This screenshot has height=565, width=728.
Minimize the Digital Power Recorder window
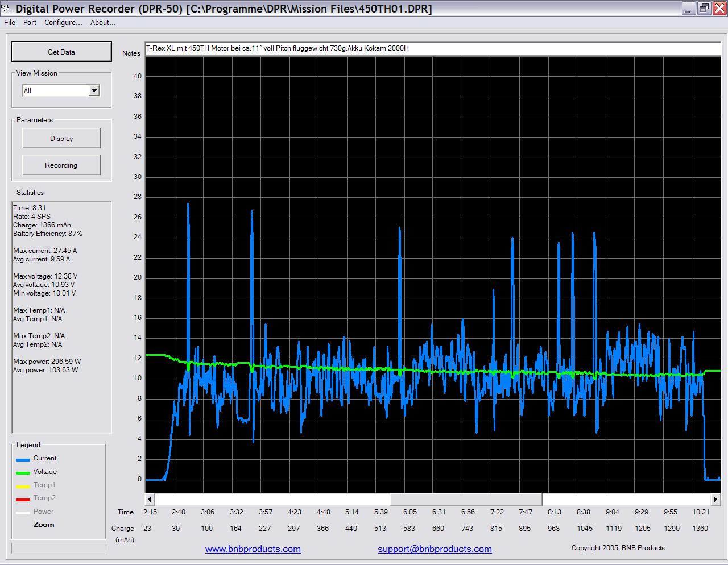pyautogui.click(x=689, y=9)
